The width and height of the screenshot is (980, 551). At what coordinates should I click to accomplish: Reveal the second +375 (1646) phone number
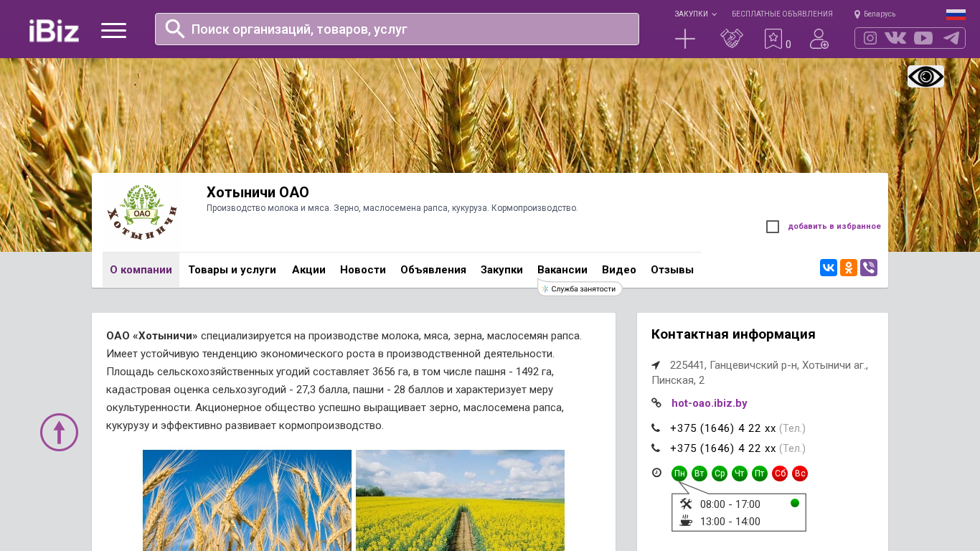point(723,448)
